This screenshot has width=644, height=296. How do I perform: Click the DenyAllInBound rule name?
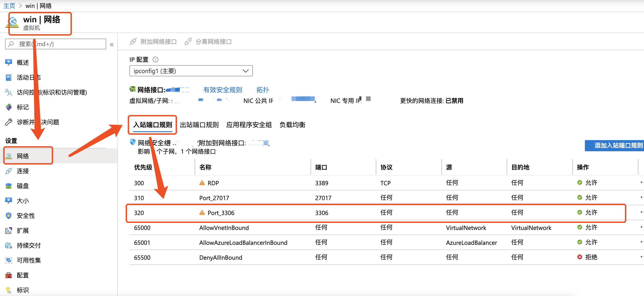pyautogui.click(x=220, y=257)
